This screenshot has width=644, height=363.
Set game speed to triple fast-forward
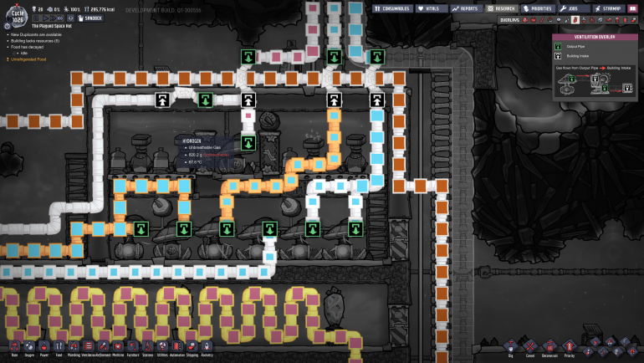pos(60,18)
